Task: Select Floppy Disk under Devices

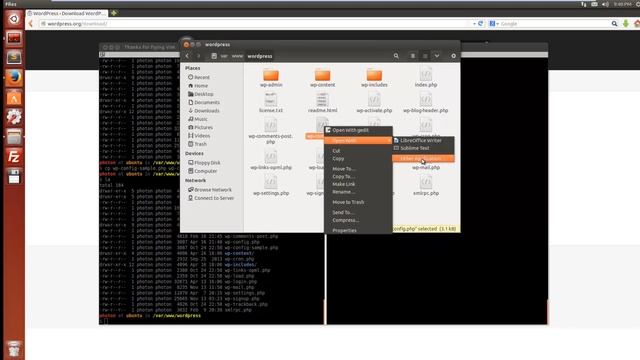Action: pyautogui.click(x=204, y=162)
